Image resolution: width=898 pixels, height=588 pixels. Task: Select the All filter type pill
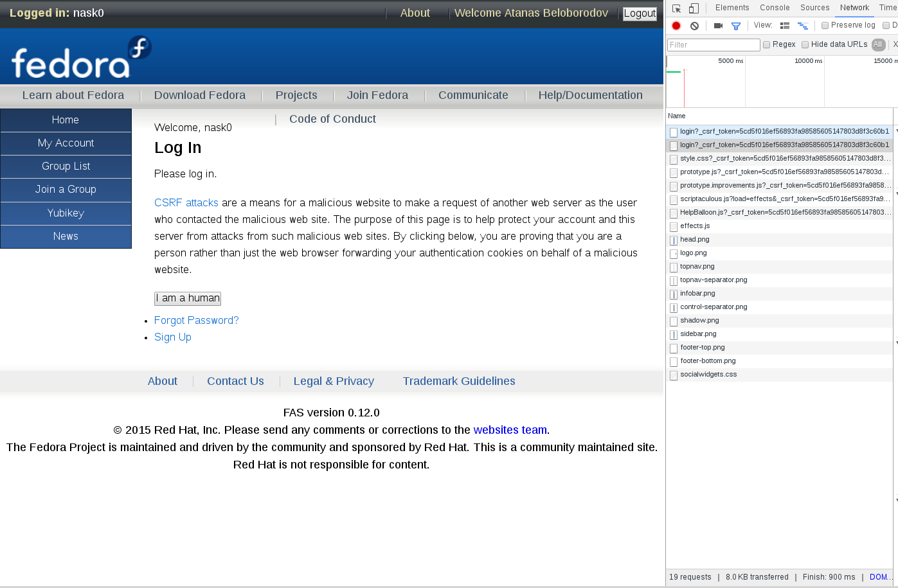click(x=878, y=44)
